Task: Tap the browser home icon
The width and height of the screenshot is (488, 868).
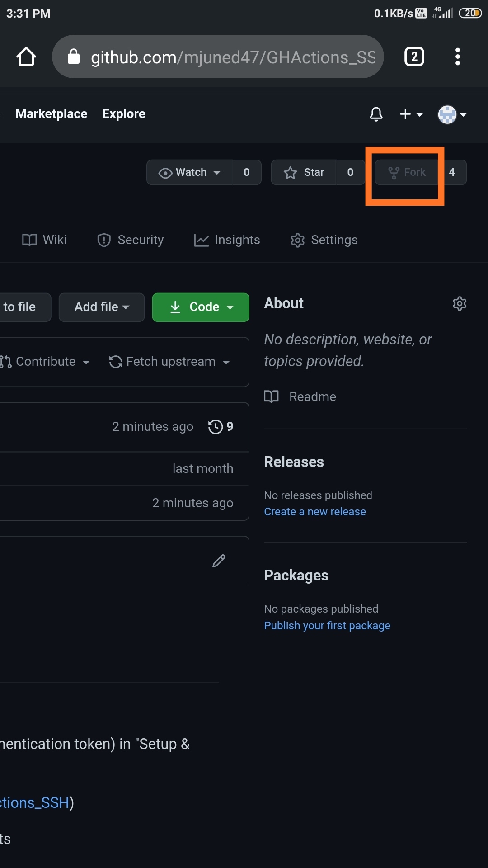Action: 26,57
